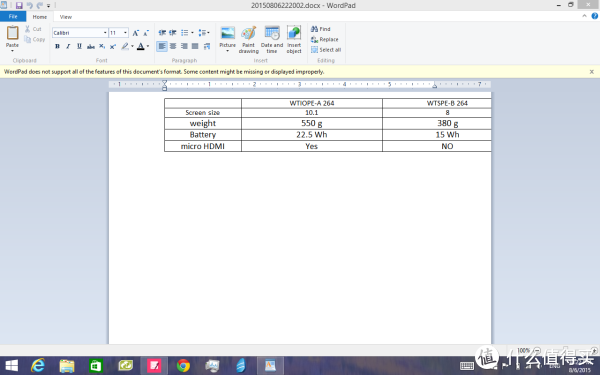Open Paint drawing insert tool

click(248, 39)
